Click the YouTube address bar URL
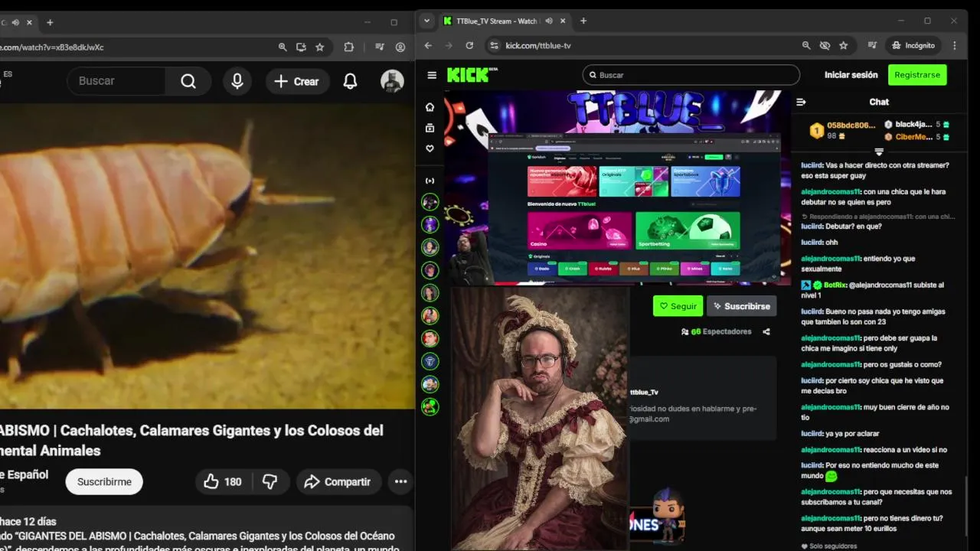Image resolution: width=980 pixels, height=551 pixels. pyautogui.click(x=52, y=47)
